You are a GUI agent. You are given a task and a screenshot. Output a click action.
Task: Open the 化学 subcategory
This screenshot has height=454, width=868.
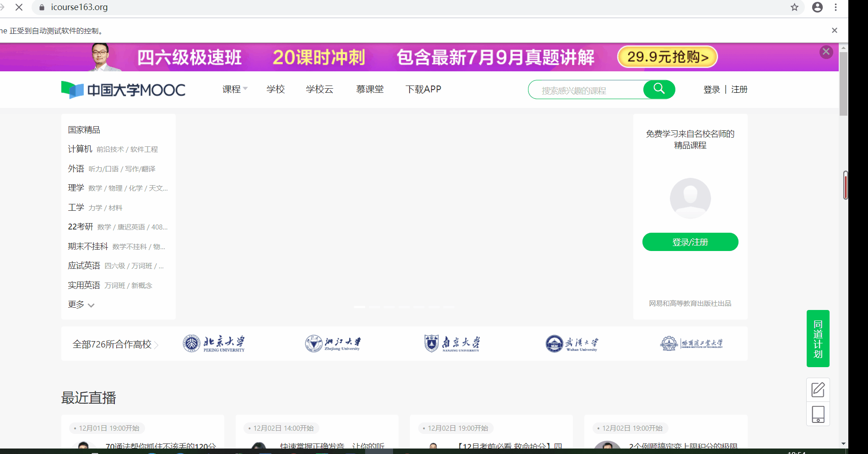tap(135, 188)
